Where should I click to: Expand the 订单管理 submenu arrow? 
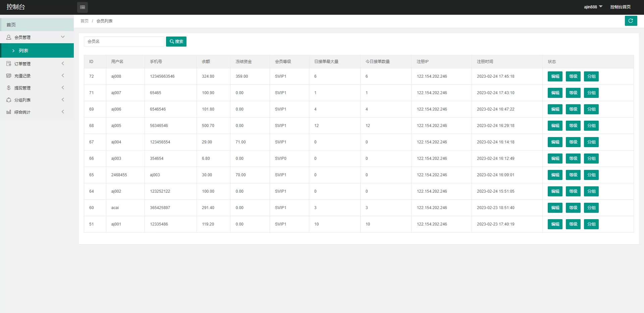click(63, 63)
